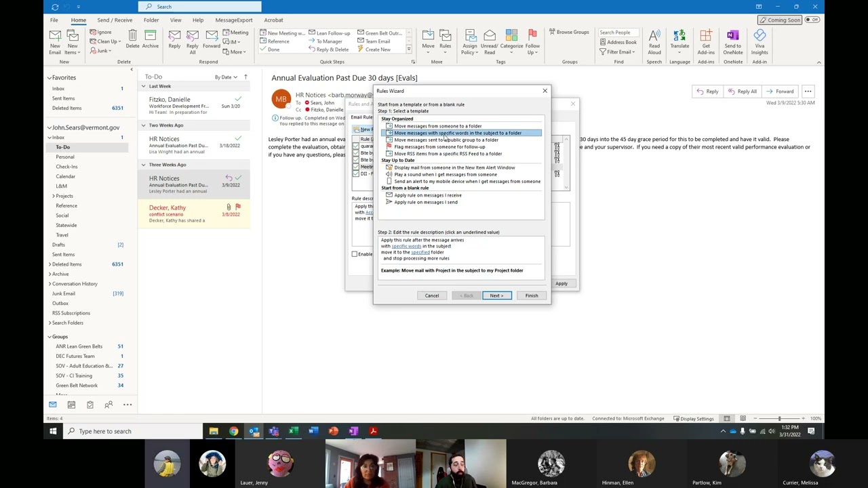Open the Decker, Kathy message
The height and width of the screenshot is (488, 868).
(193, 213)
